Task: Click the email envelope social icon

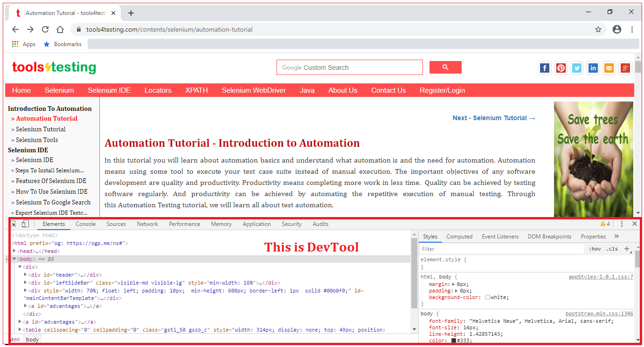Action: coord(609,68)
